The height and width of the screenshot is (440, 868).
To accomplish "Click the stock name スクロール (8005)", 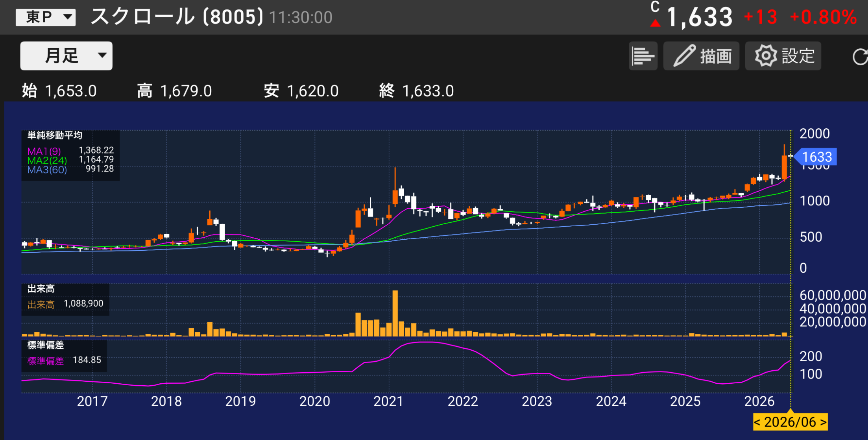I will coord(177,17).
